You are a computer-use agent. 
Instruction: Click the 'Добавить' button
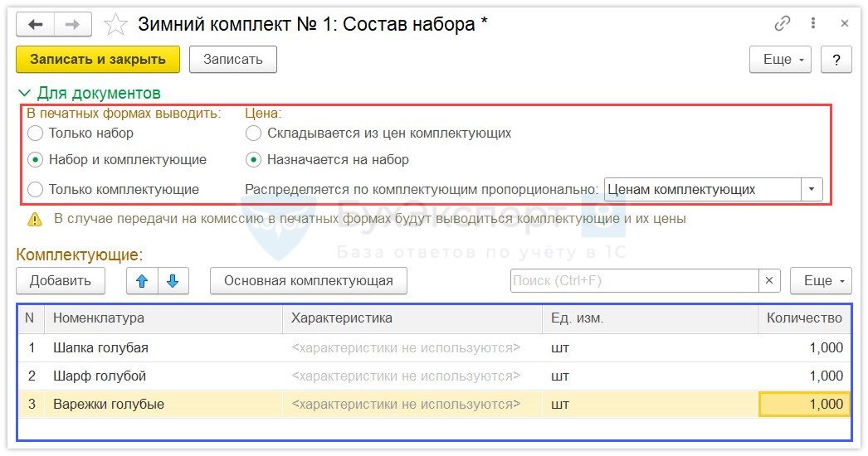pyautogui.click(x=61, y=281)
